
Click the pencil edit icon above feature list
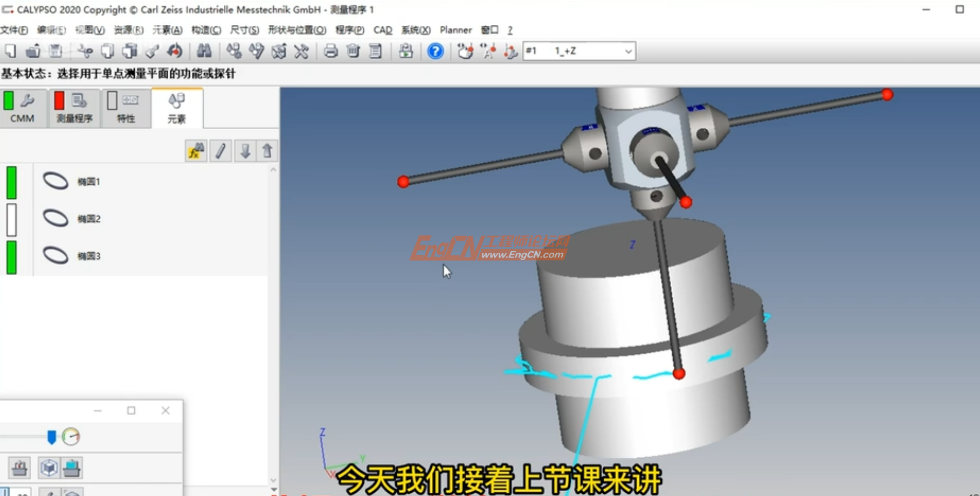pos(220,151)
